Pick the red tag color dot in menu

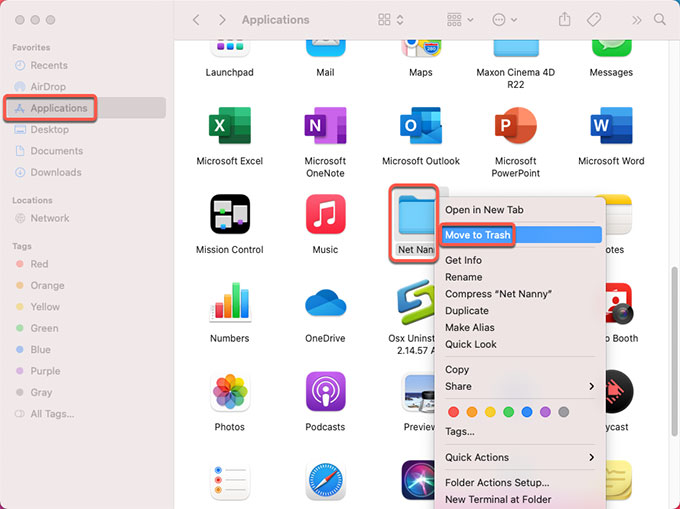(x=453, y=412)
